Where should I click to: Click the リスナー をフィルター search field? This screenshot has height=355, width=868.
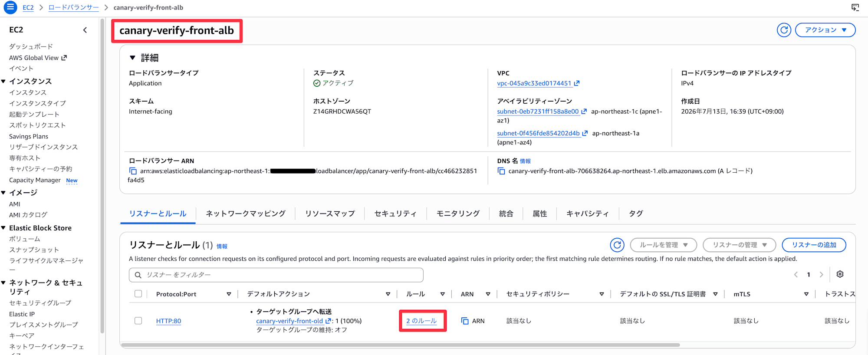(276, 275)
